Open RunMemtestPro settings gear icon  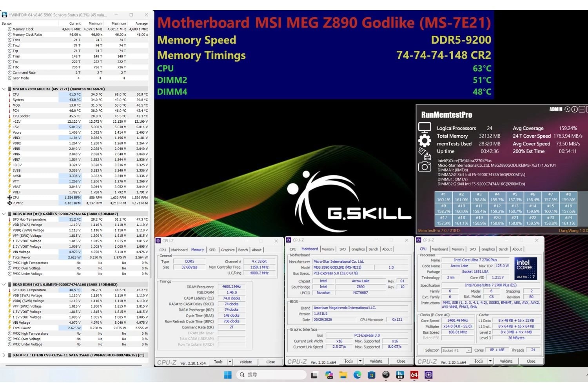[x=425, y=140]
